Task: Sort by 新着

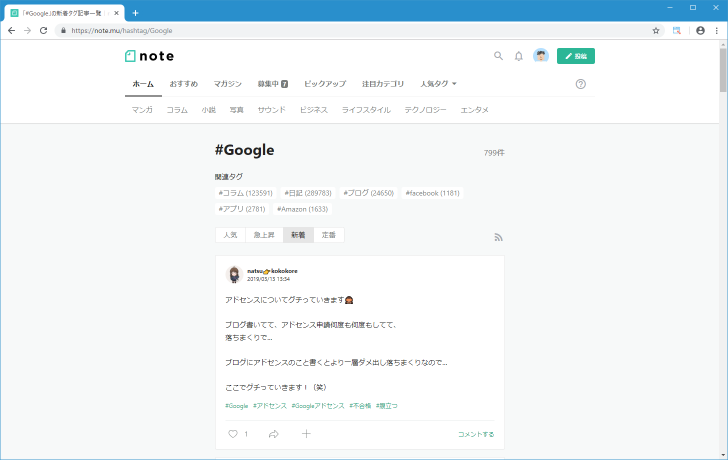Action: point(298,235)
